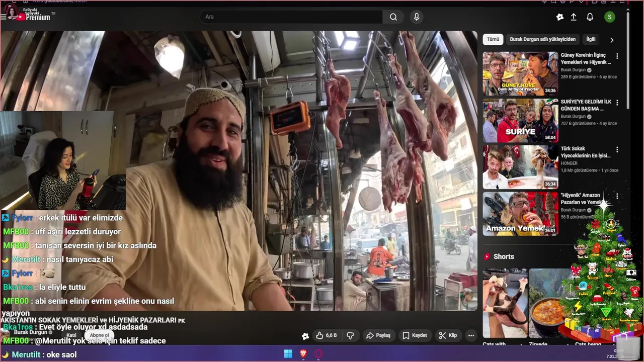The height and width of the screenshot is (362, 644).
Task: Create a clip with Klip button
Action: point(448,335)
